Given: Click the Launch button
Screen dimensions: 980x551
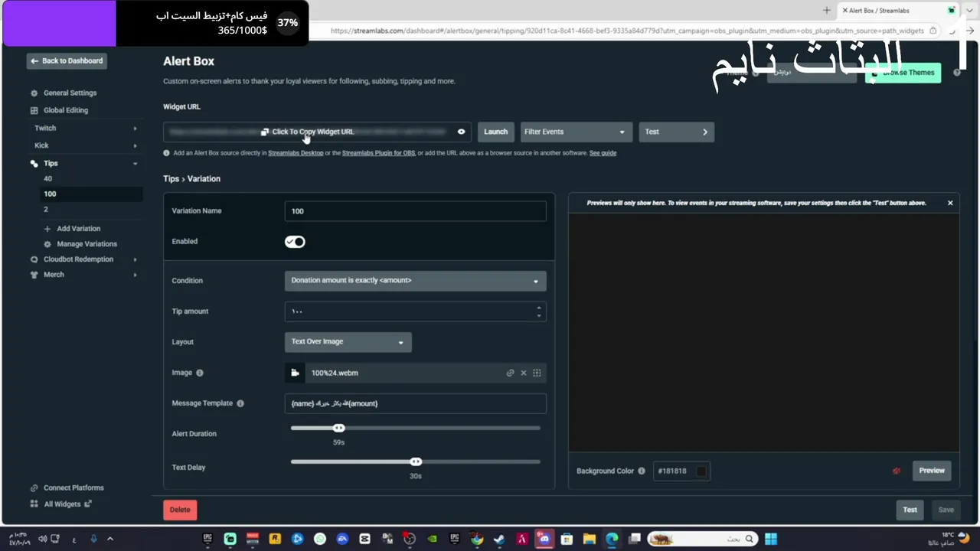Looking at the screenshot, I should point(495,132).
